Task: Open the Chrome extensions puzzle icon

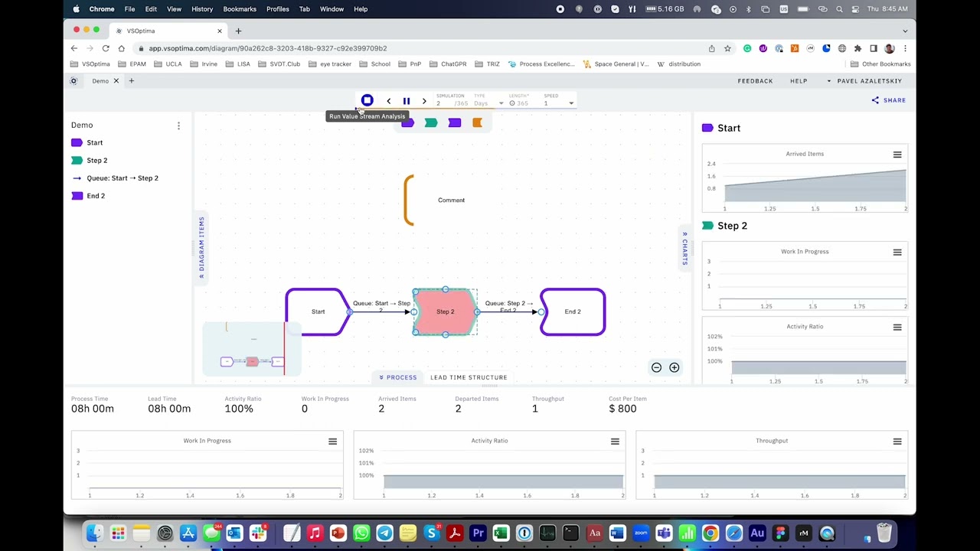Action: click(857, 48)
